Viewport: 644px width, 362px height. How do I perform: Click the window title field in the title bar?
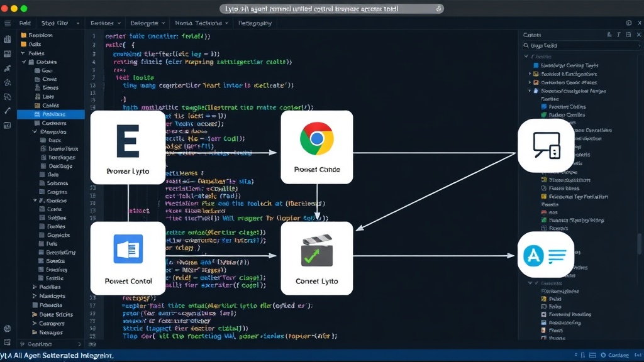point(331,9)
